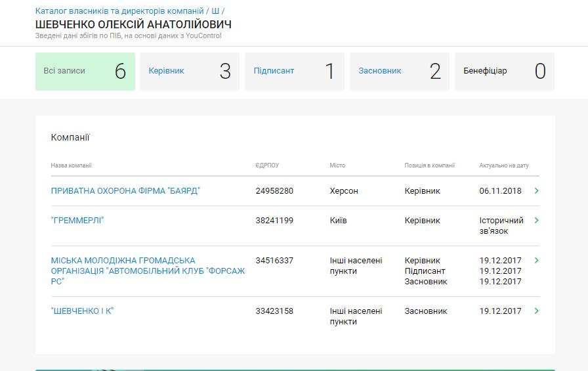Open the arrow for the БАЯРД row

tap(536, 191)
